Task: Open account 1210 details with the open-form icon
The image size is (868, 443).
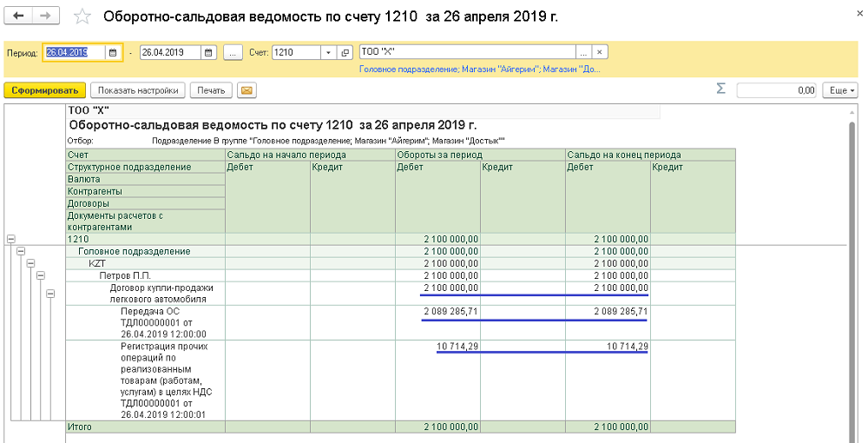Action: (345, 52)
